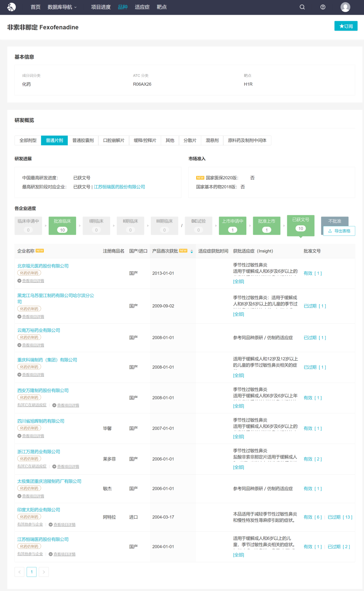This screenshot has width=364, height=591.
Task: Select the 普通胶囊剂 tab
Action: [x=83, y=140]
